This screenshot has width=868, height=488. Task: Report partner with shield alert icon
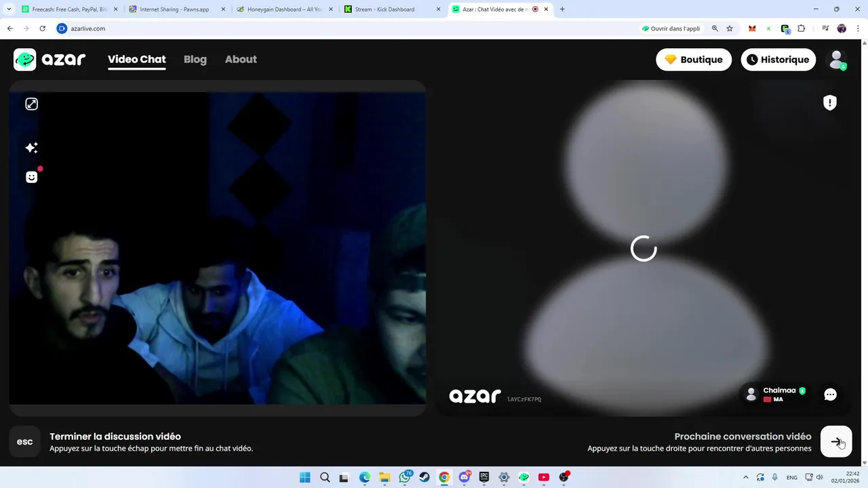[829, 102]
